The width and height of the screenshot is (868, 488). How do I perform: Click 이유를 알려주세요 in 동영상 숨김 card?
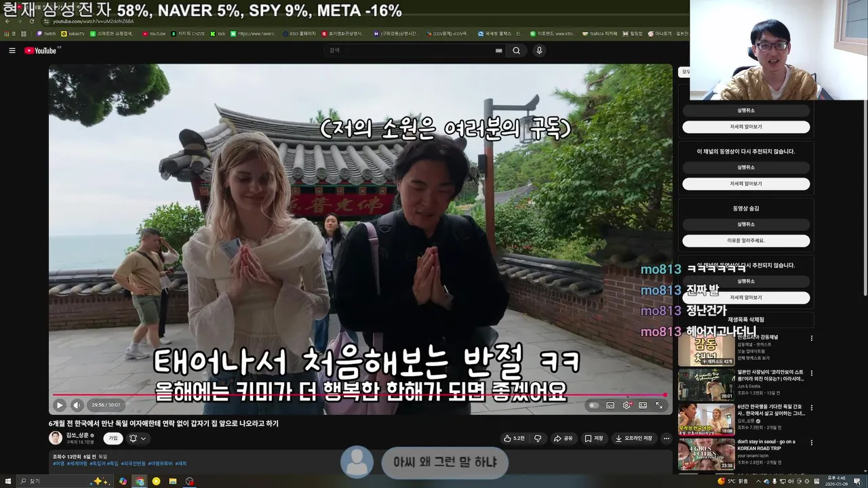(746, 241)
